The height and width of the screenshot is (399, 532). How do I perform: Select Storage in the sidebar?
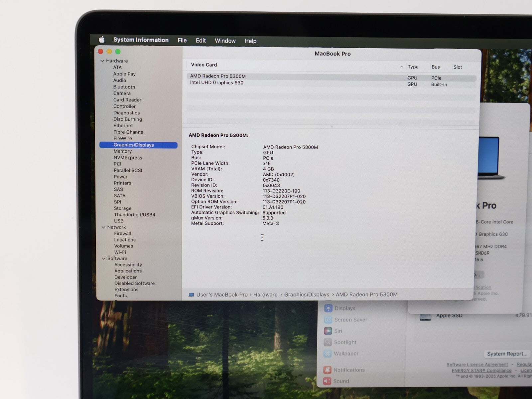point(123,208)
